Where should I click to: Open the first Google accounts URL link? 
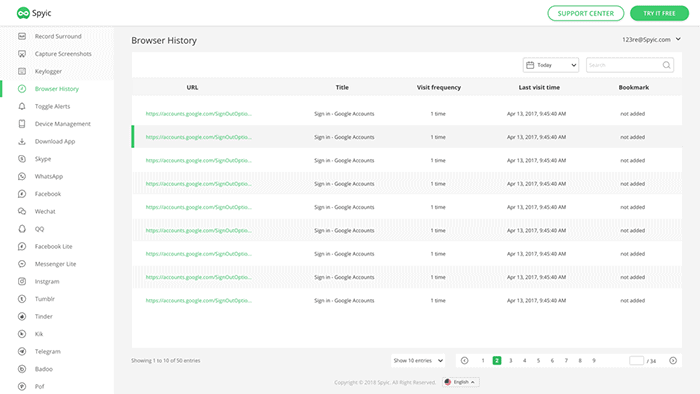[199, 114]
